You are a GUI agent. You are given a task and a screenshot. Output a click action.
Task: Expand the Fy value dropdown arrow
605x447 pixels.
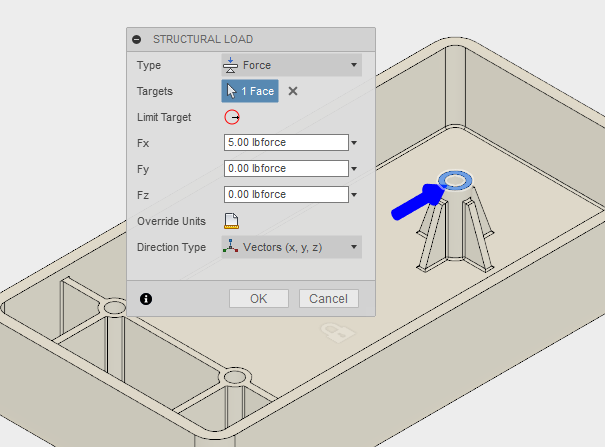(x=354, y=169)
